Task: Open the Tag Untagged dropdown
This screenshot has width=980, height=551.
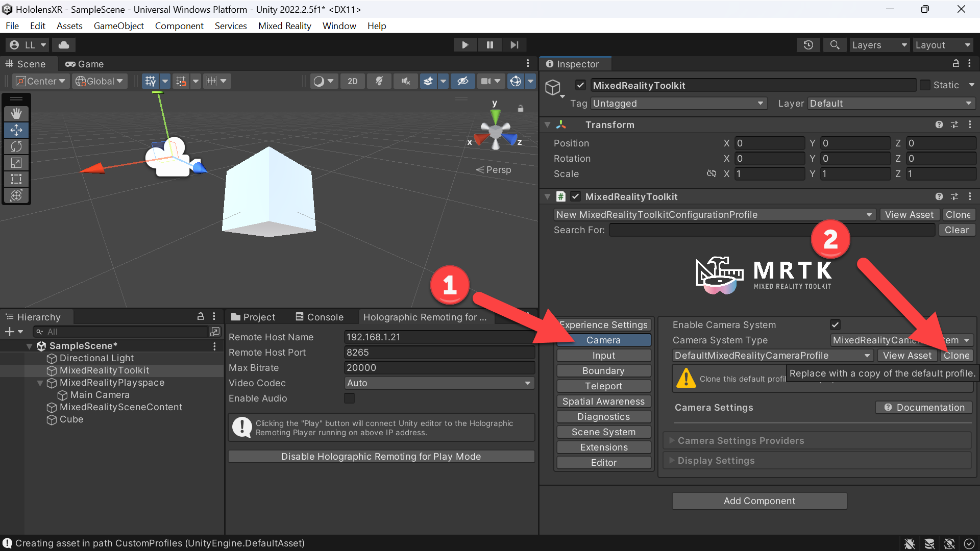Action: click(679, 104)
